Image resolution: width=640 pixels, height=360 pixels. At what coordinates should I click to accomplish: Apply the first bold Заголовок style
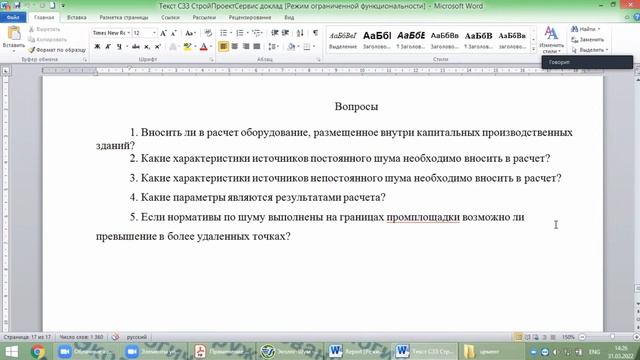tap(377, 40)
